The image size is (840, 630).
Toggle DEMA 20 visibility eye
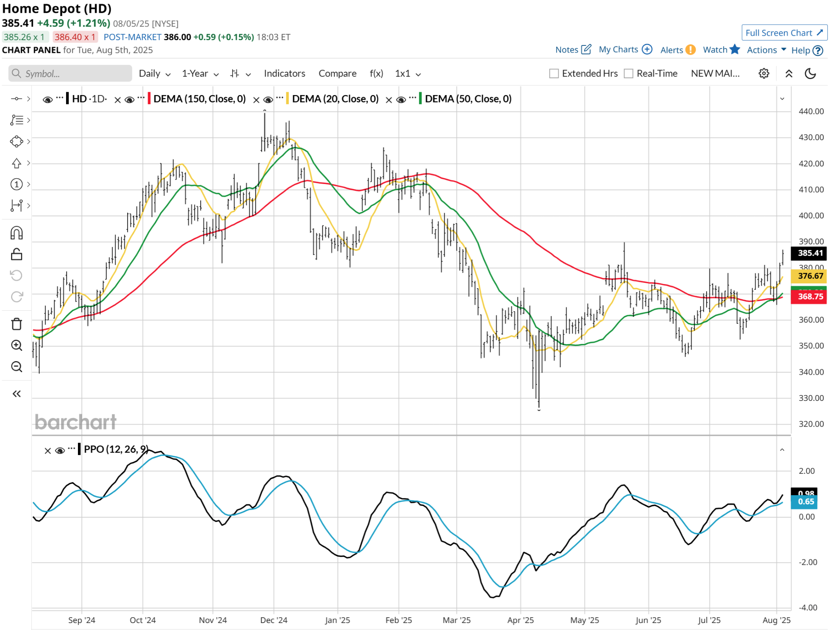coord(268,100)
